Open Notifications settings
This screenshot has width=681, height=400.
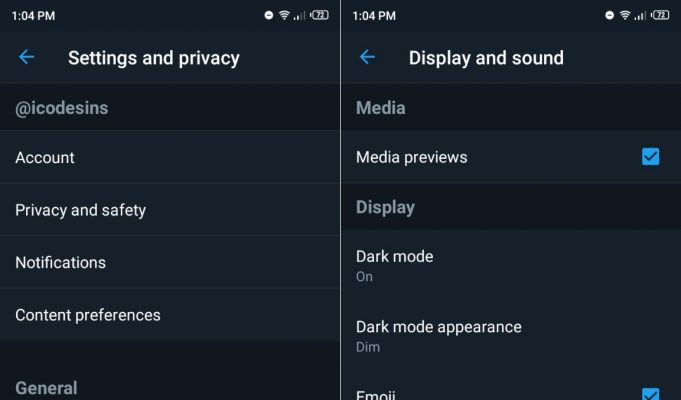pyautogui.click(x=170, y=262)
